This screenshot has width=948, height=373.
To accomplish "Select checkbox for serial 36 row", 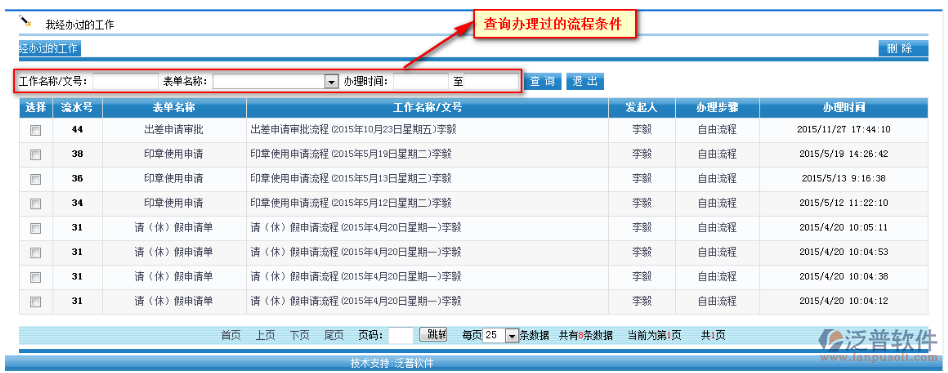I will (36, 179).
